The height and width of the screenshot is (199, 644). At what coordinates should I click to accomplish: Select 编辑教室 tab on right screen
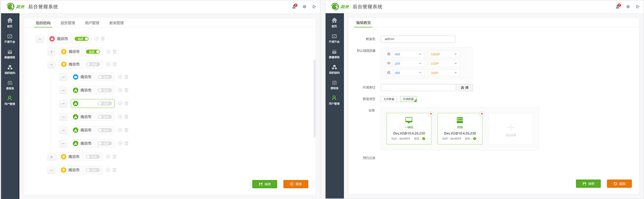(x=363, y=23)
